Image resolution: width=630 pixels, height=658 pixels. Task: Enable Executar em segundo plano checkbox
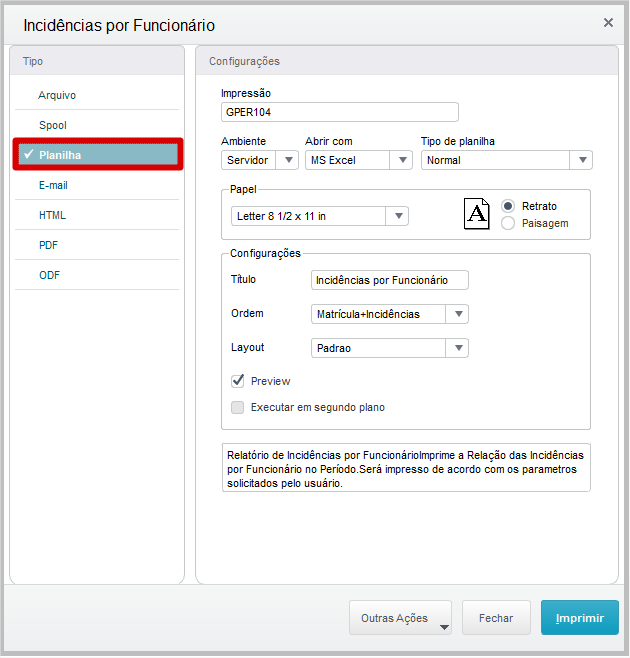[238, 407]
